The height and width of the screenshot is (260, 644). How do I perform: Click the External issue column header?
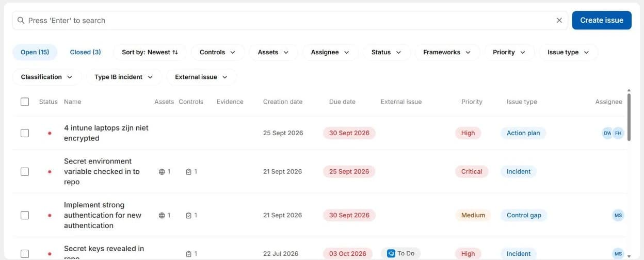[401, 102]
